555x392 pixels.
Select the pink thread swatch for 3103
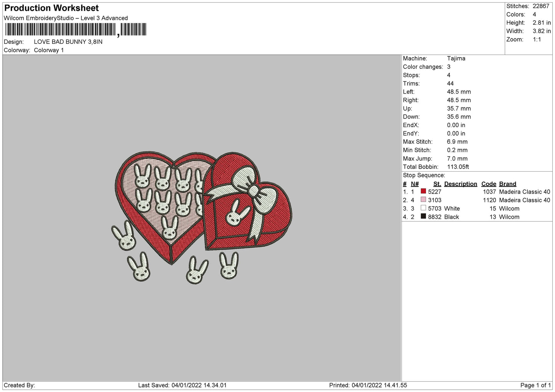pyautogui.click(x=423, y=200)
